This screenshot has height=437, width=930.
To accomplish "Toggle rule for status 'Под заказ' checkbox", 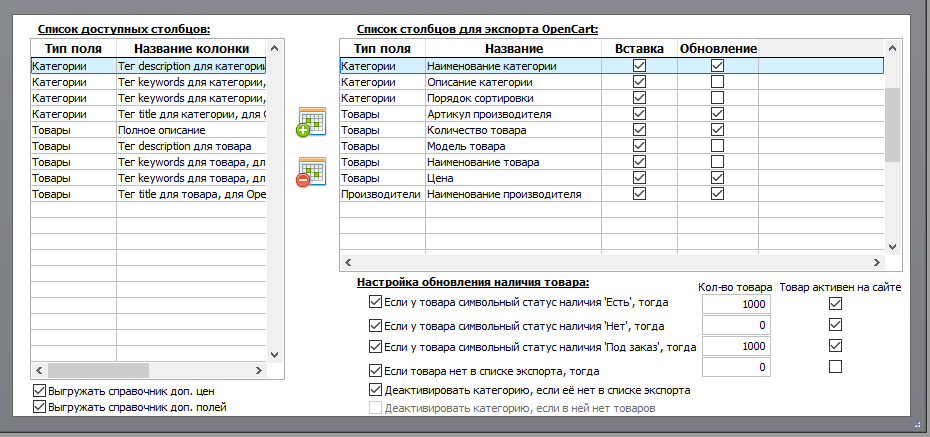I will click(375, 346).
